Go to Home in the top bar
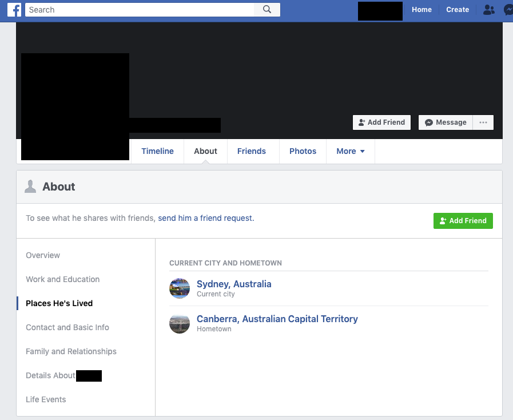This screenshot has height=420, width=513. [421, 10]
